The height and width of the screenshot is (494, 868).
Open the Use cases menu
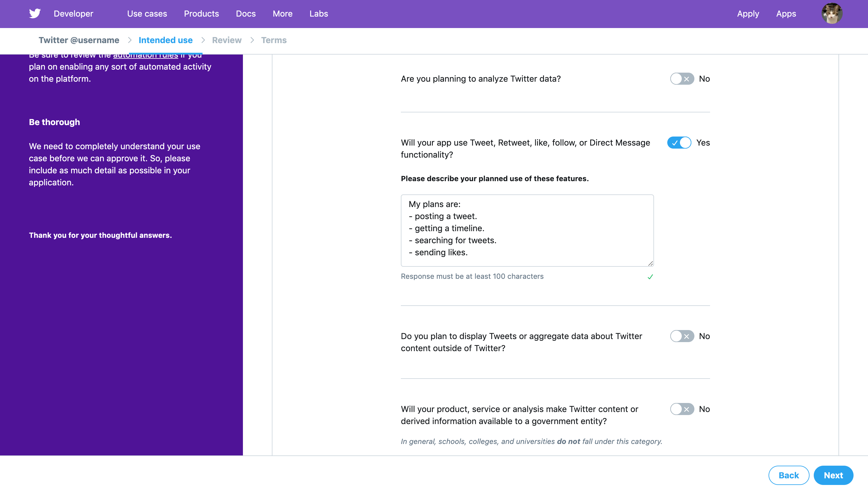(147, 14)
